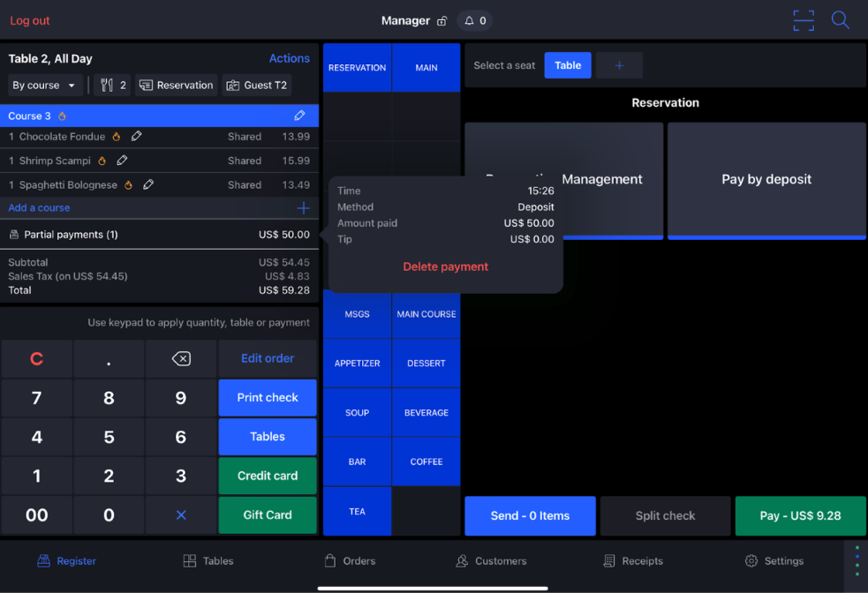Click Delete payment in popup
Viewport: 868px width, 593px height.
pos(445,266)
